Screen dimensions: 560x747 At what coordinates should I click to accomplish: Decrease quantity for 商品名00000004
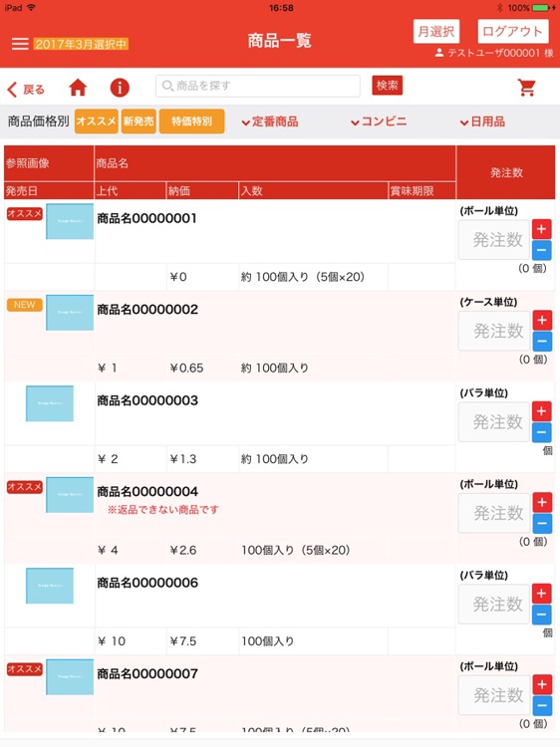coord(542,523)
